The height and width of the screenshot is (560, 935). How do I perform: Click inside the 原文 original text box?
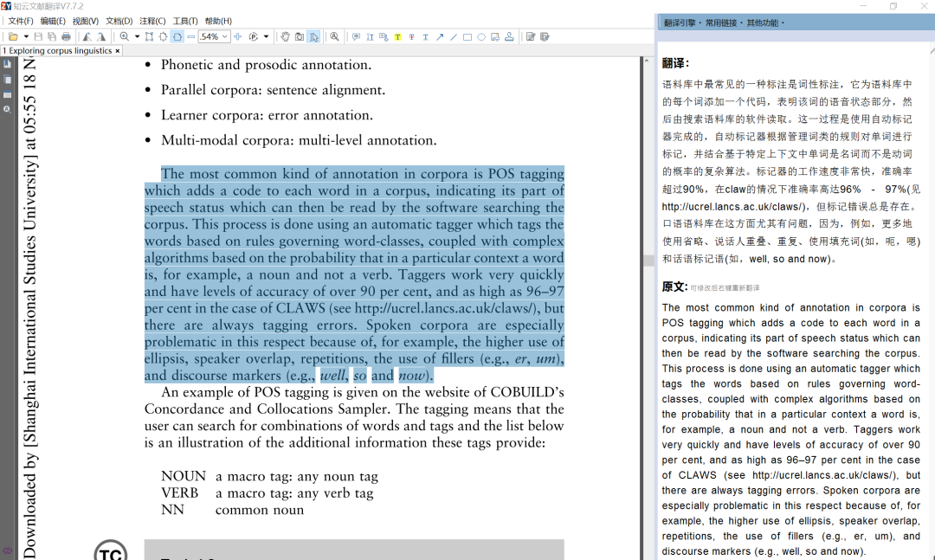pos(790,429)
